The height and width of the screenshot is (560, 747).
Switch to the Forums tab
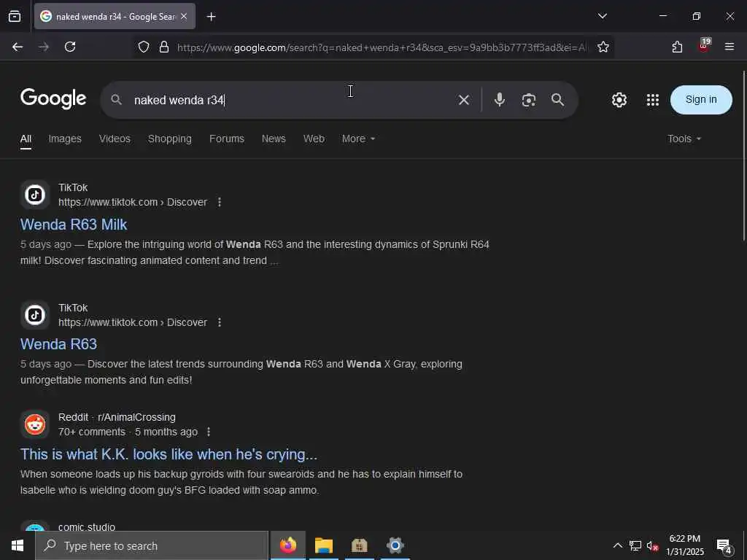[227, 139]
